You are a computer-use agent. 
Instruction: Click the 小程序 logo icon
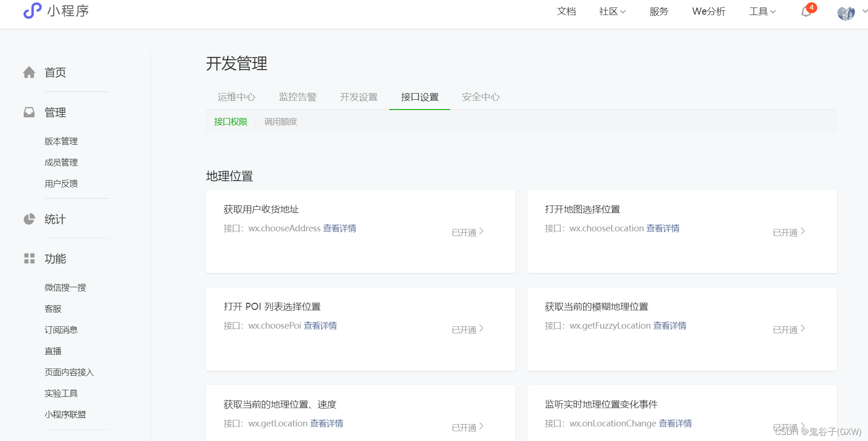pyautogui.click(x=31, y=11)
